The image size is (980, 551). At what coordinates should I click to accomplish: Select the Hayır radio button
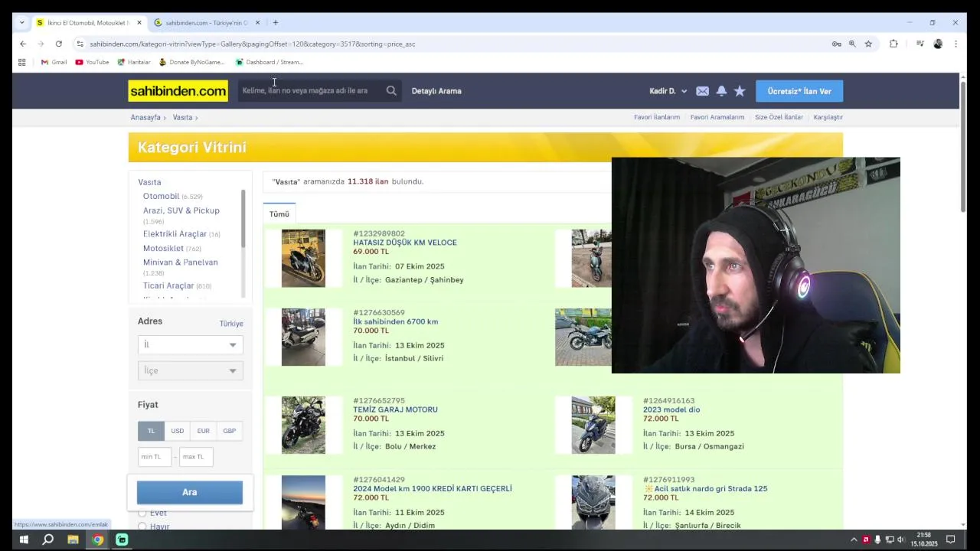(142, 527)
